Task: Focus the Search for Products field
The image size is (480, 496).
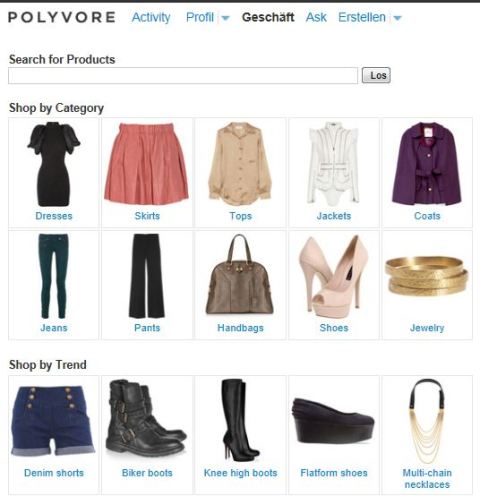Action: [x=183, y=76]
